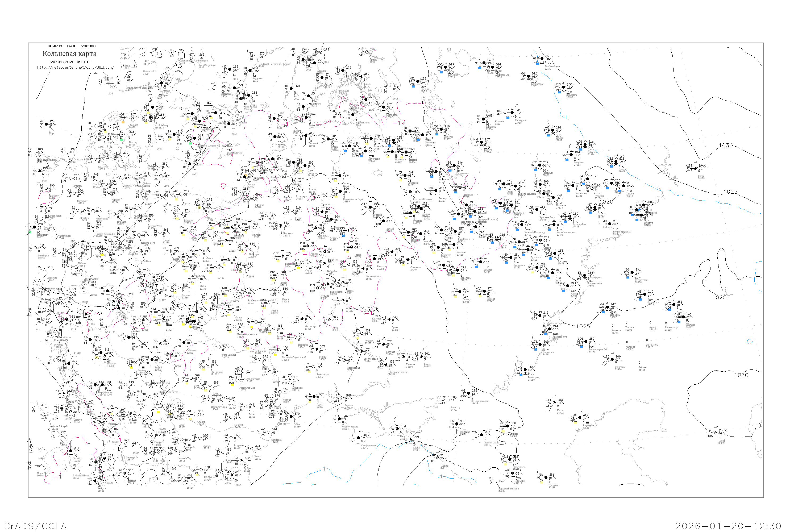Viewport: 798px width, 532px height.
Task: Open the meteocenter.net UUWW.png URL
Action: 75,67
